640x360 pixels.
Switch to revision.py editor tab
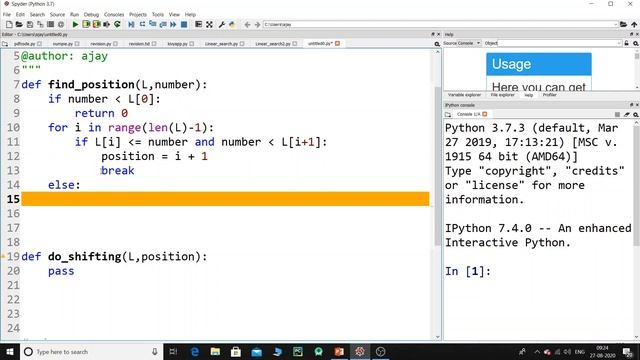coord(101,44)
